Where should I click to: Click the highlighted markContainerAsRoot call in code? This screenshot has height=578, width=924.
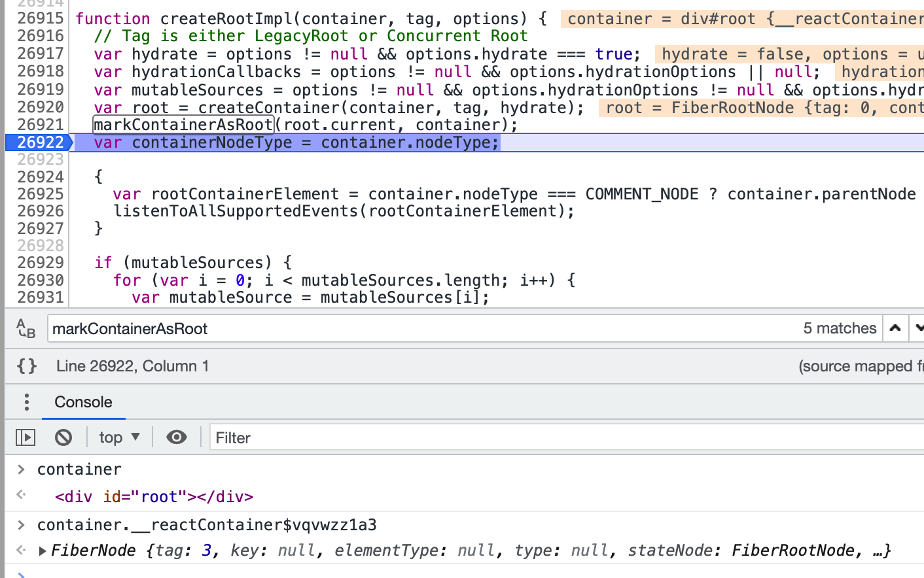click(x=183, y=125)
